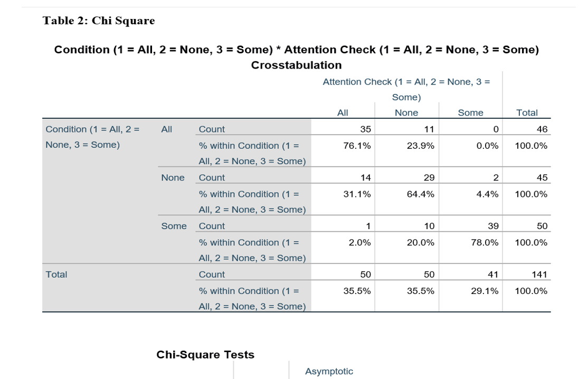Select the 'Attention Check' column group header
This screenshot has height=379, width=588.
[406, 89]
